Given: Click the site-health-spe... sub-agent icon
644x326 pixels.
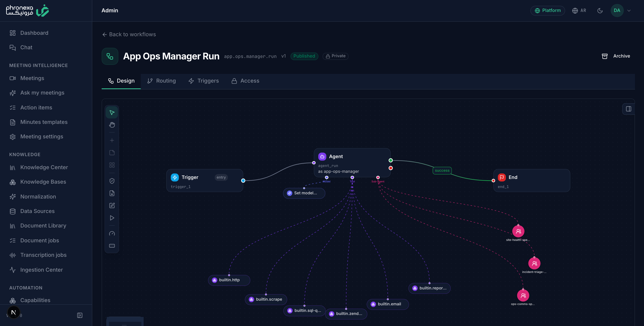Looking at the screenshot, I should tap(518, 231).
